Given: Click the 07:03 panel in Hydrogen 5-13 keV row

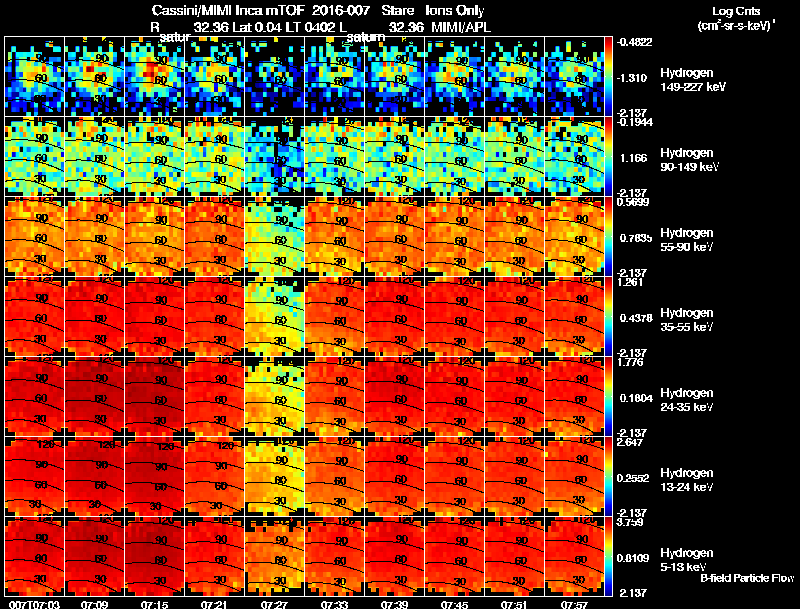Looking at the screenshot, I should (x=34, y=556).
